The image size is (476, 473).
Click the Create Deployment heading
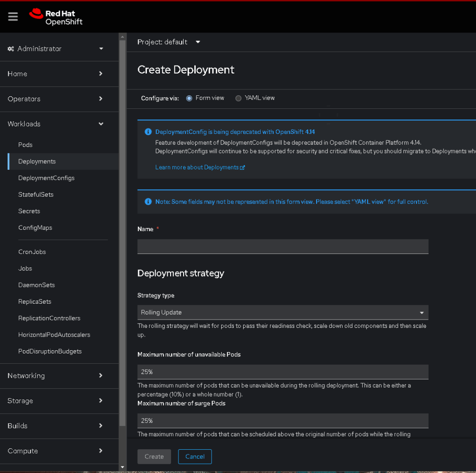tap(186, 70)
